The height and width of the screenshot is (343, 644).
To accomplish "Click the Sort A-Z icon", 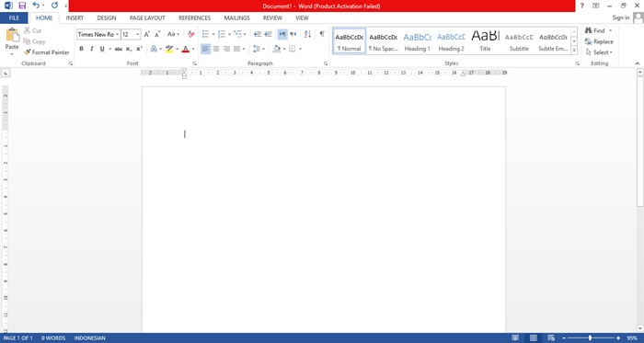I will point(307,34).
